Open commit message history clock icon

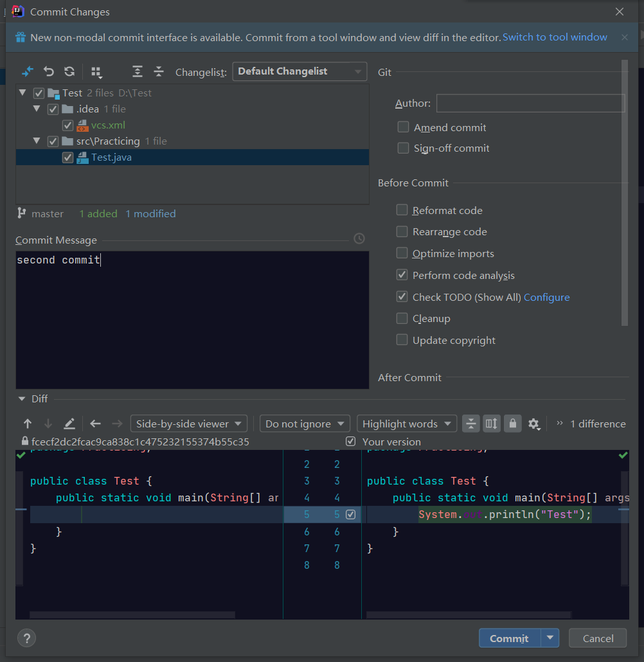(359, 238)
